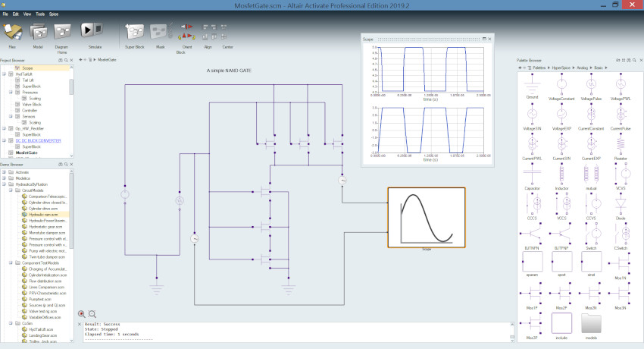Choose the Diode block from palette

tap(623, 203)
